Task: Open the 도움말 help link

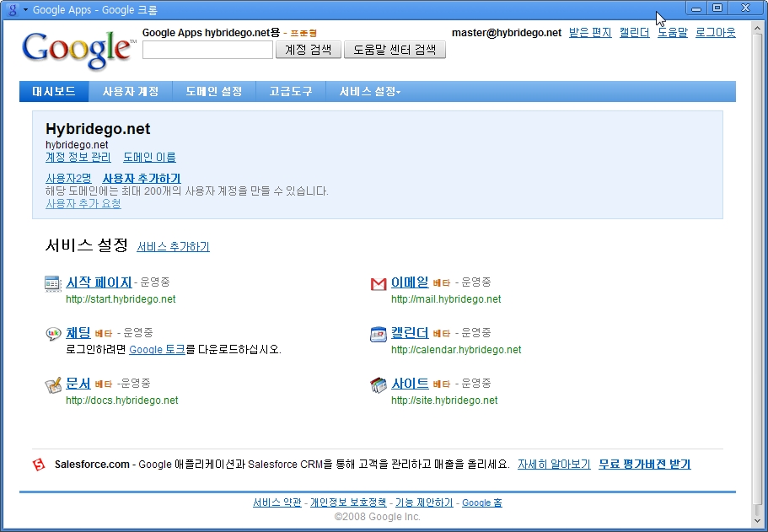Action: (x=673, y=33)
